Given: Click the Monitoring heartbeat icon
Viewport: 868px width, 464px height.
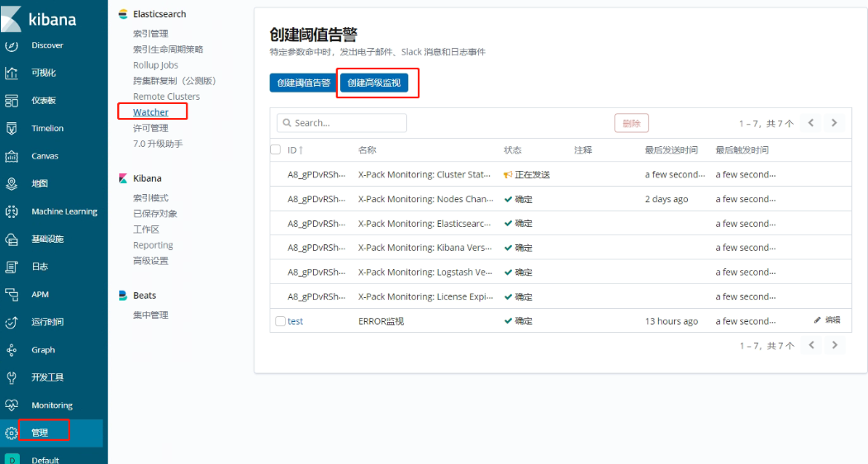Looking at the screenshot, I should click(12, 405).
